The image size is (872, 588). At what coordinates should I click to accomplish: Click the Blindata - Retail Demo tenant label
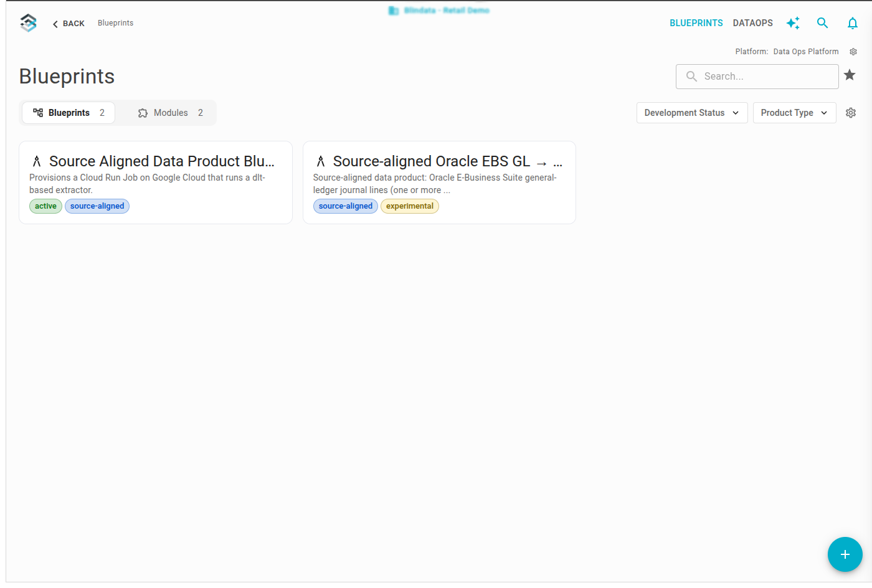(x=439, y=11)
